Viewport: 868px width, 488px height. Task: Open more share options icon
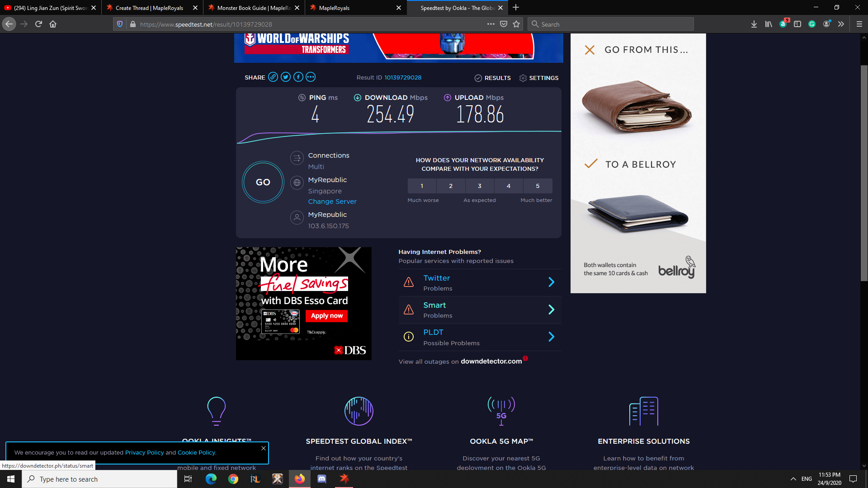click(x=311, y=77)
